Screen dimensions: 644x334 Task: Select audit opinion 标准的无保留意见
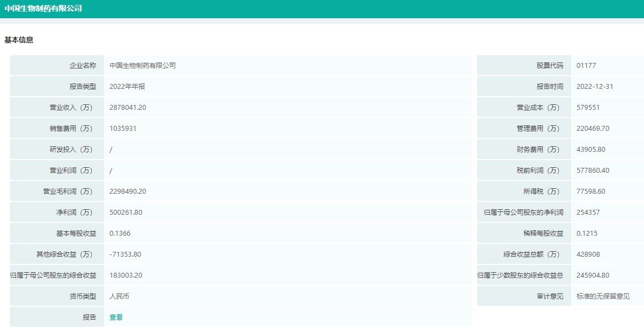click(603, 296)
